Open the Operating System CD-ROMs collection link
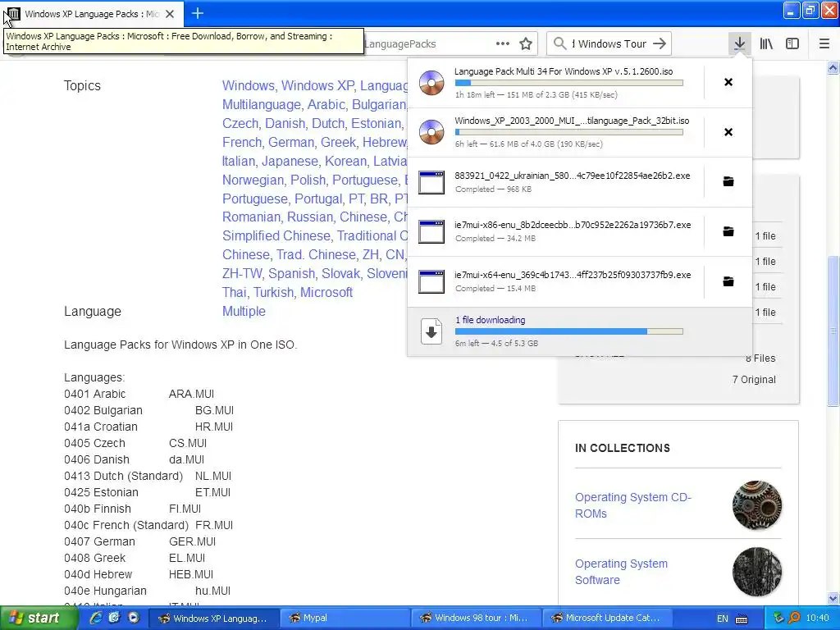The height and width of the screenshot is (630, 840). click(x=632, y=505)
